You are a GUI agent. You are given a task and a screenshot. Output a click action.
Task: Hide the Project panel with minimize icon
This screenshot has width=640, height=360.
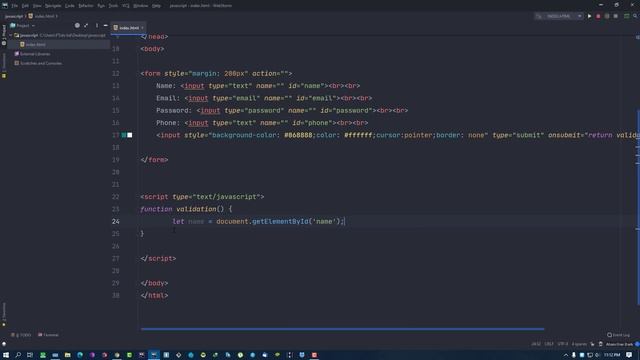tap(106, 25)
